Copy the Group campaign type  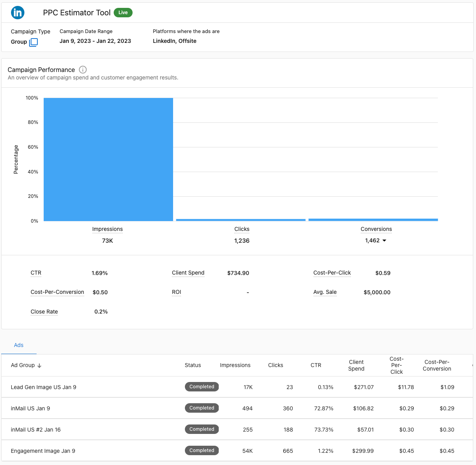(x=33, y=42)
